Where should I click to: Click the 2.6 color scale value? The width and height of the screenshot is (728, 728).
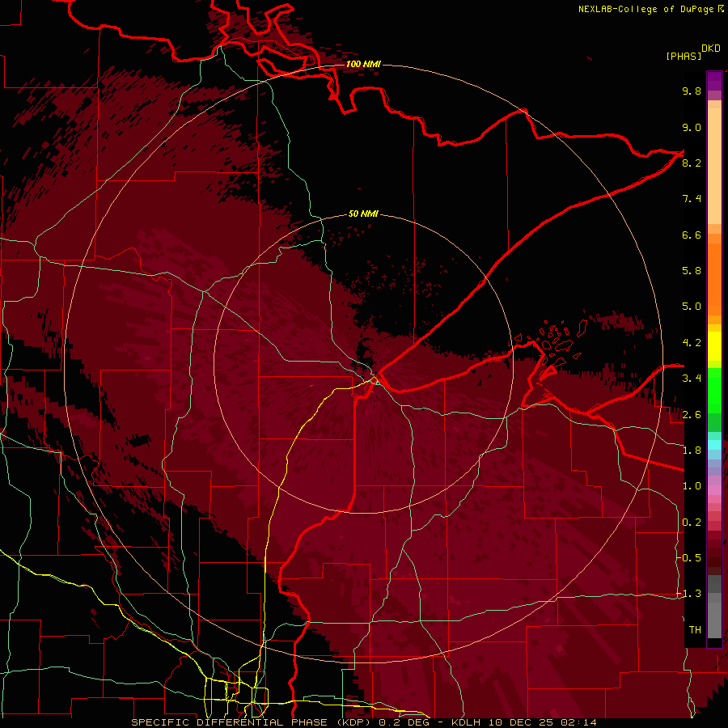click(x=692, y=415)
